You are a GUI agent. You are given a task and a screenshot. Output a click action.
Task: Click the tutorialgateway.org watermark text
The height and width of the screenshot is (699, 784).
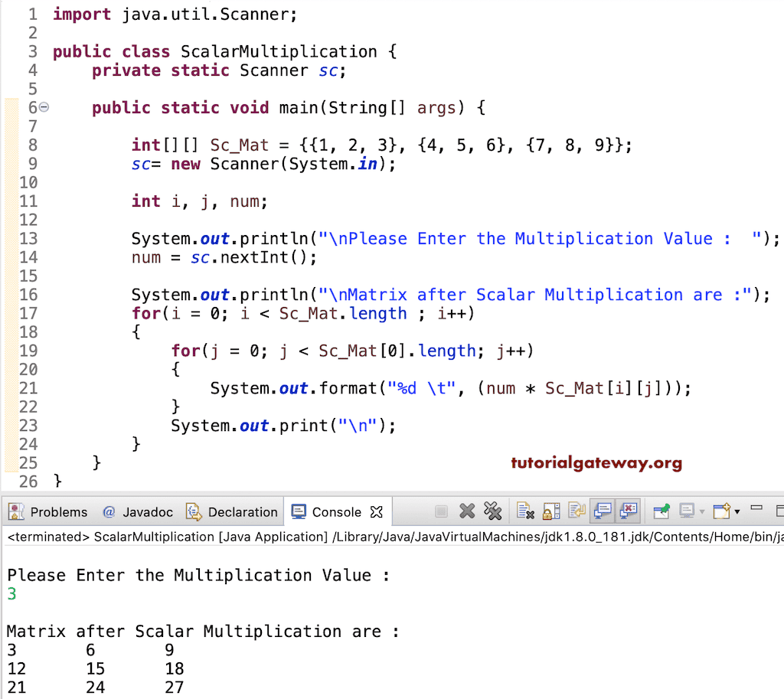coord(596,463)
